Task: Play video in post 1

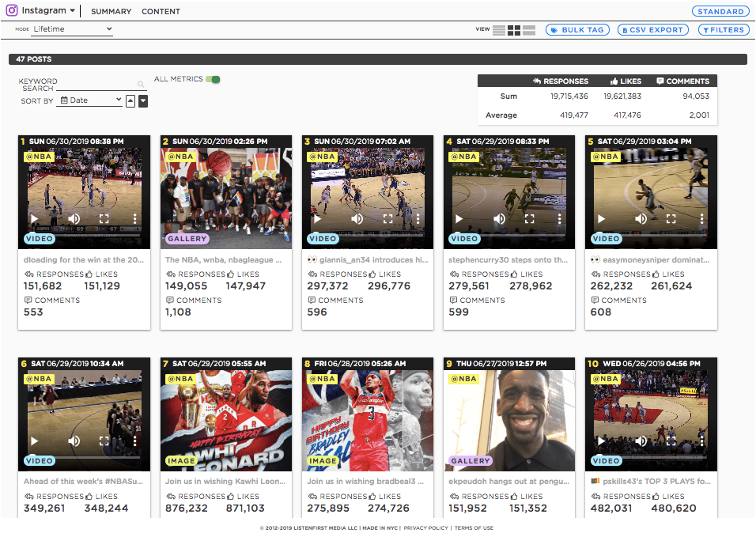Action: click(34, 218)
